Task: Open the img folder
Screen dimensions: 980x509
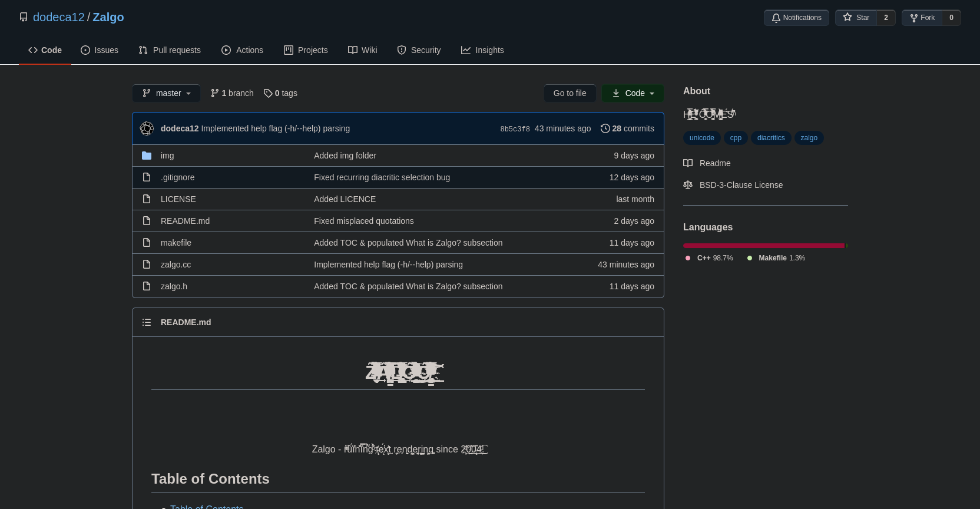Action: pyautogui.click(x=167, y=156)
